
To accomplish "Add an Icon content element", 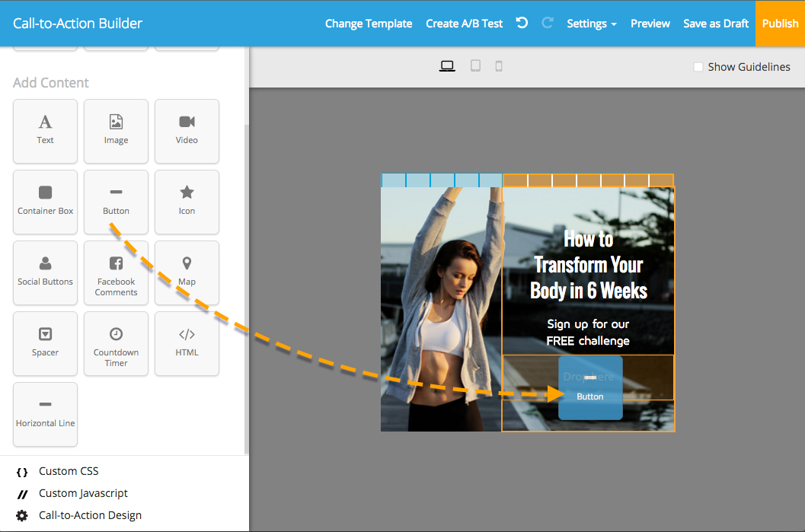I will click(187, 202).
